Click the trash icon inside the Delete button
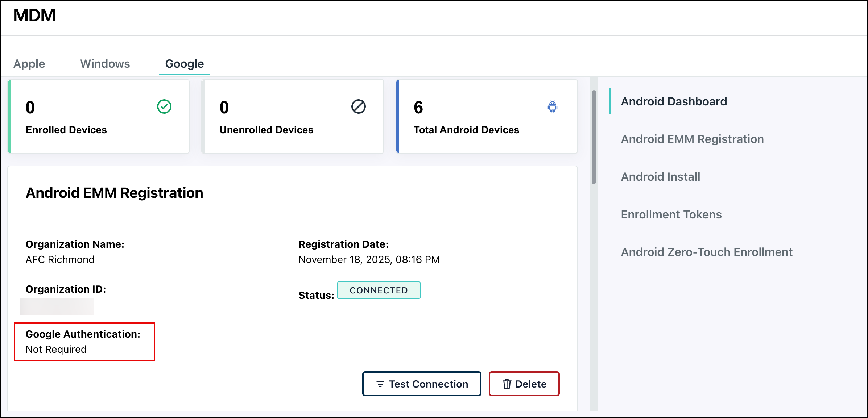Viewport: 868px width, 418px height. tap(507, 384)
